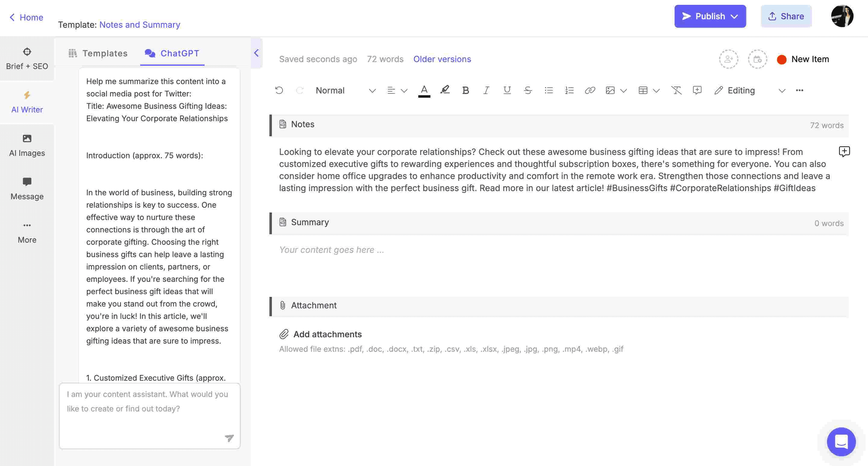Send the chat prompt

point(229,438)
